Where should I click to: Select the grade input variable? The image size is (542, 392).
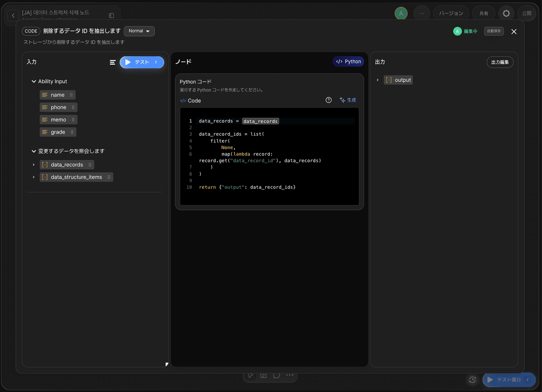(x=58, y=132)
